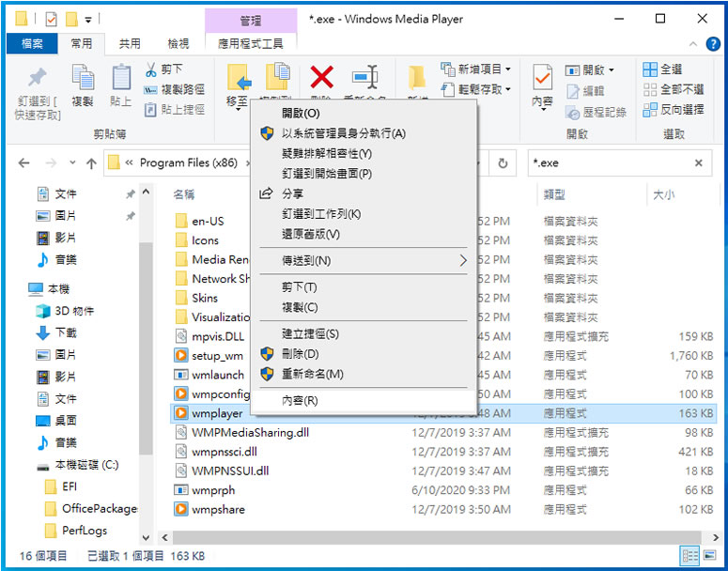This screenshot has width=728, height=571.
Task: Click the horizontal scrollbar of file list
Action: [x=437, y=537]
